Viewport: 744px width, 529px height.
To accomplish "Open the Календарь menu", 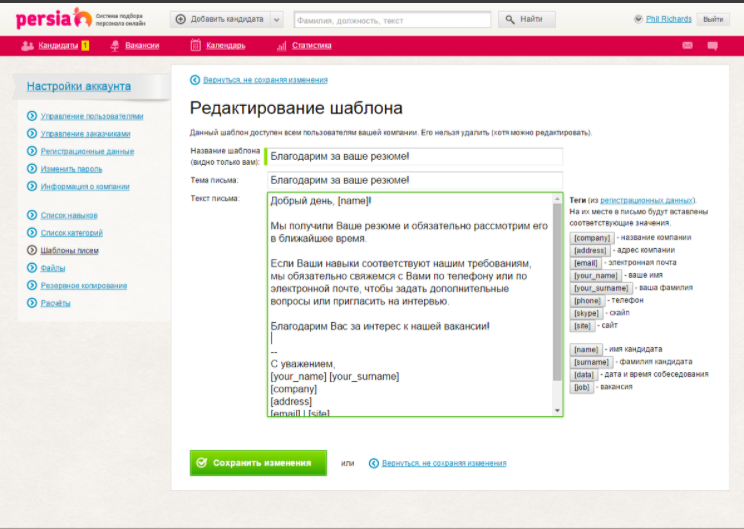I will [225, 46].
